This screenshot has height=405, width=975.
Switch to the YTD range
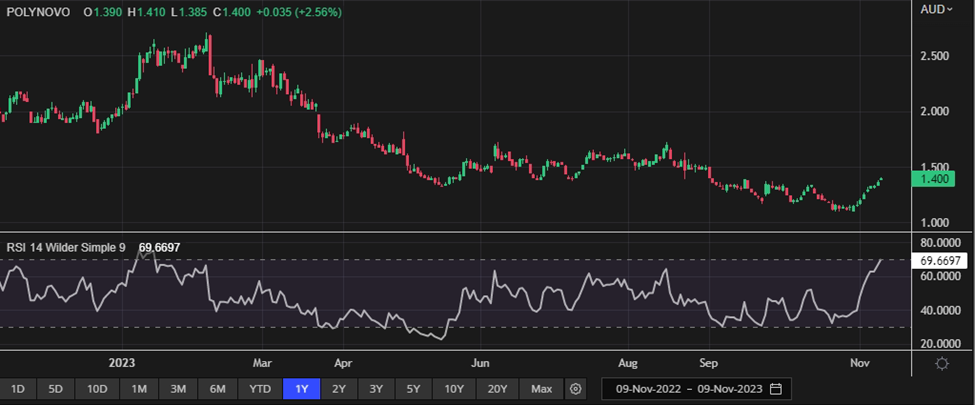[x=260, y=389]
